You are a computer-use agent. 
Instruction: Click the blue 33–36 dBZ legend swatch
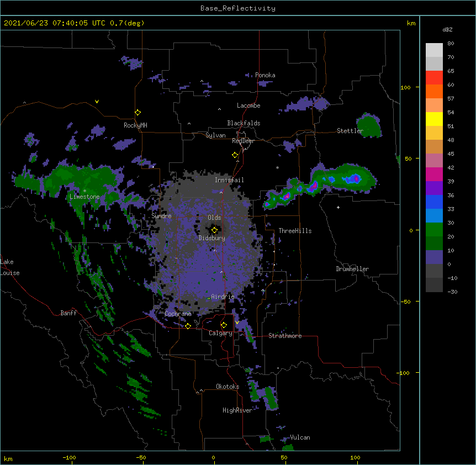[x=434, y=202]
